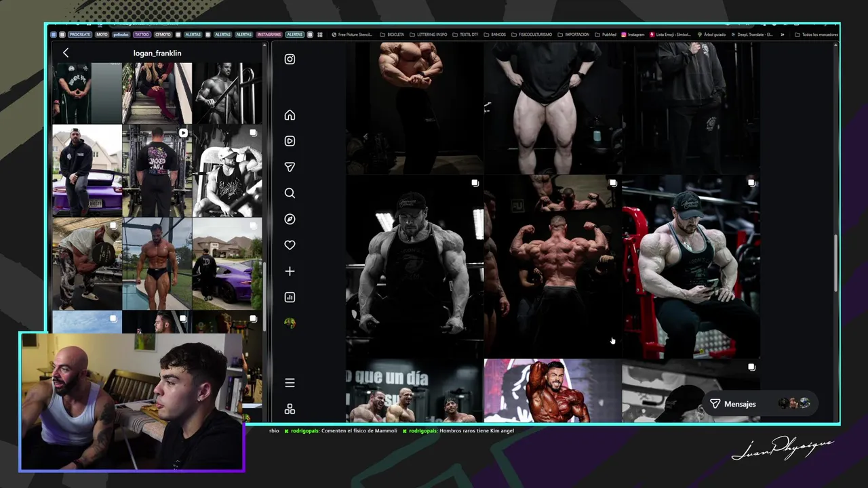This screenshot has width=868, height=488.
Task: Click the avatars beside Mensajes
Action: [794, 403]
